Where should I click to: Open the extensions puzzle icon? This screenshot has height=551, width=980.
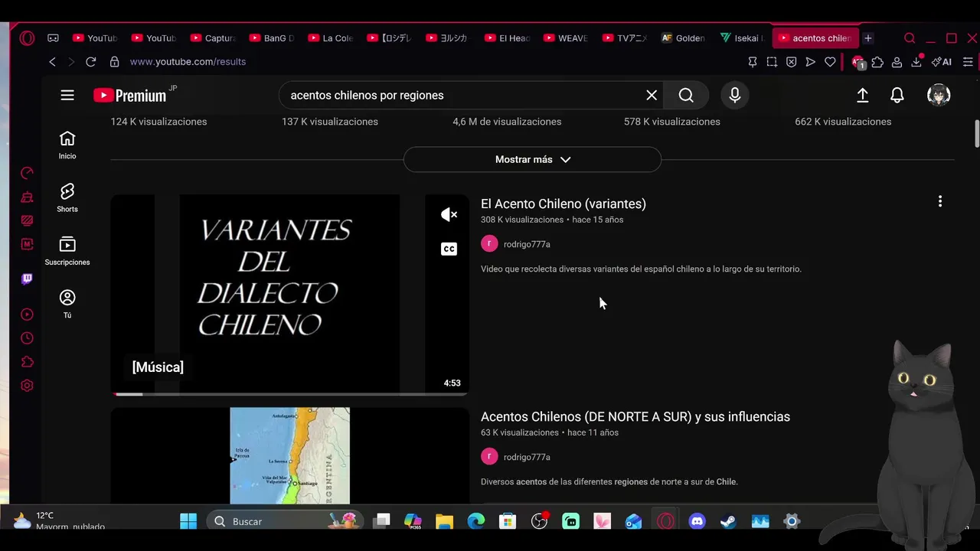tap(877, 62)
